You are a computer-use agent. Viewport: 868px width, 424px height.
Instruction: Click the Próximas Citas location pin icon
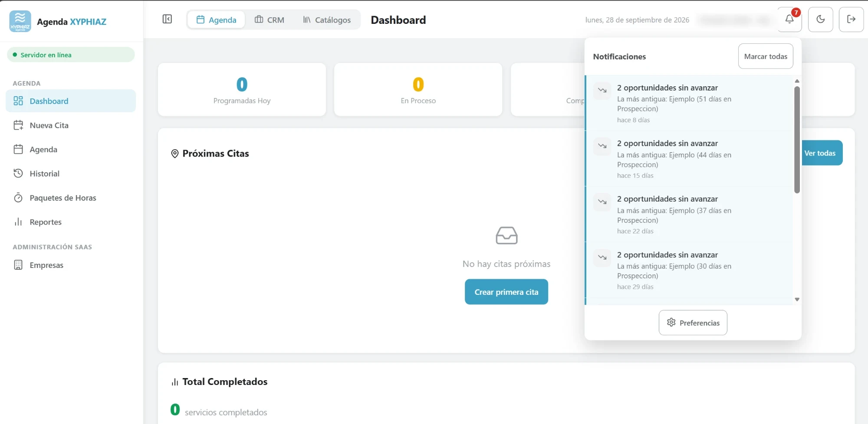pos(175,154)
